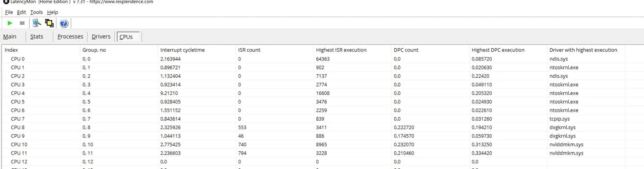
Task: Switch to the Main tab
Action: point(10,37)
